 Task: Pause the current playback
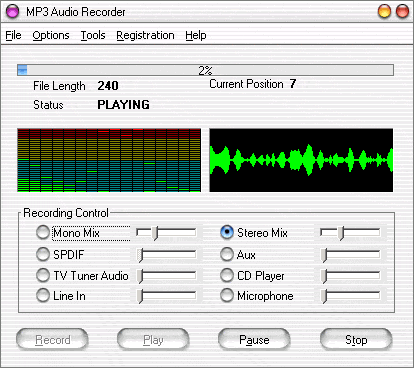254,340
